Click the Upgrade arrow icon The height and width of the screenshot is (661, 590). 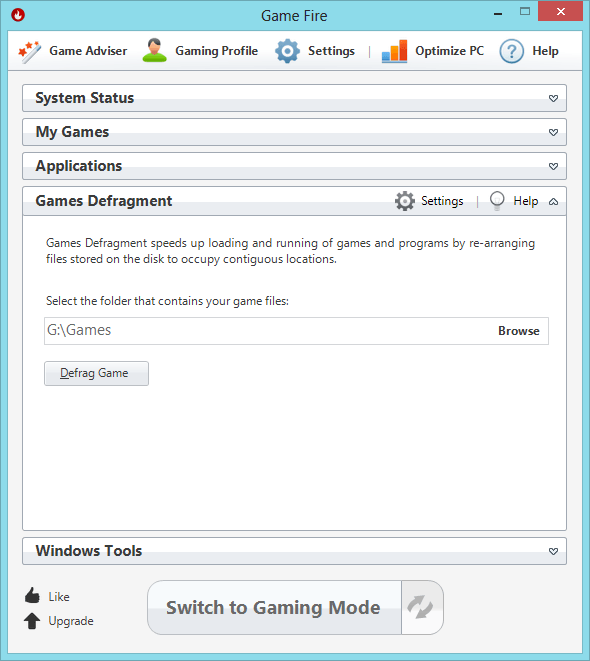pos(32,621)
